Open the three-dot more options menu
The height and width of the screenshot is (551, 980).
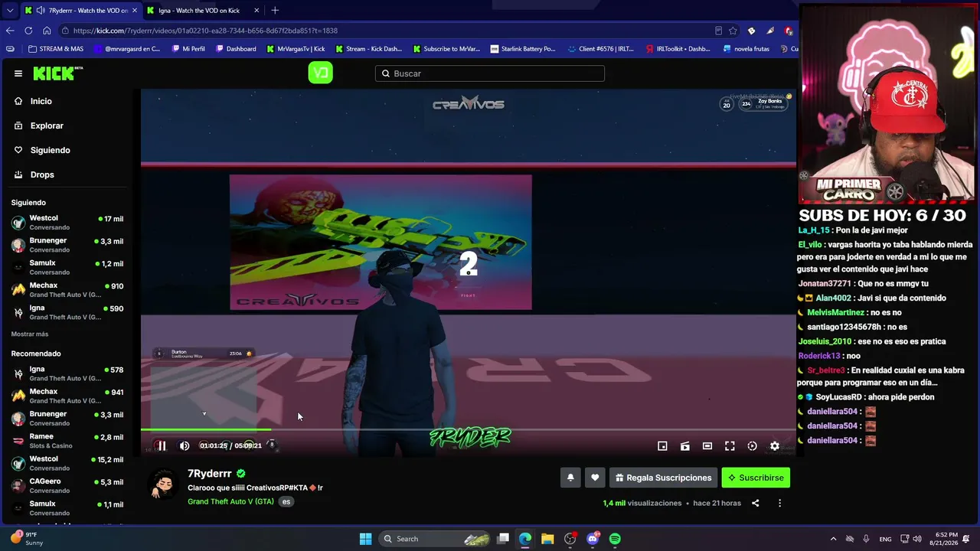click(779, 503)
